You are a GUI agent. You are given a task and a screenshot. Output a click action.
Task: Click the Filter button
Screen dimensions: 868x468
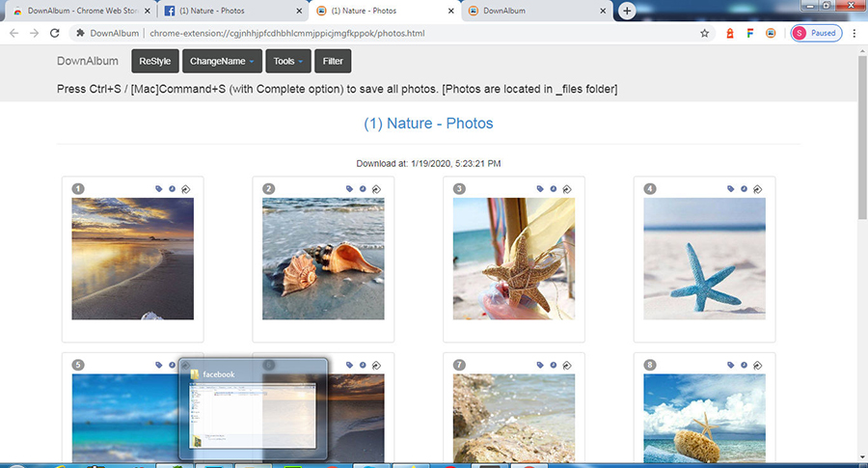coord(333,61)
